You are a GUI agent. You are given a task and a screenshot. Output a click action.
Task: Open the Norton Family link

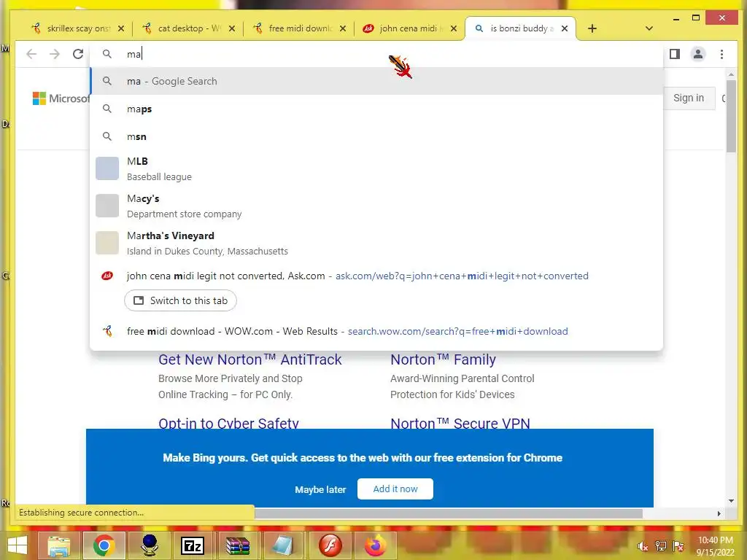tap(443, 359)
